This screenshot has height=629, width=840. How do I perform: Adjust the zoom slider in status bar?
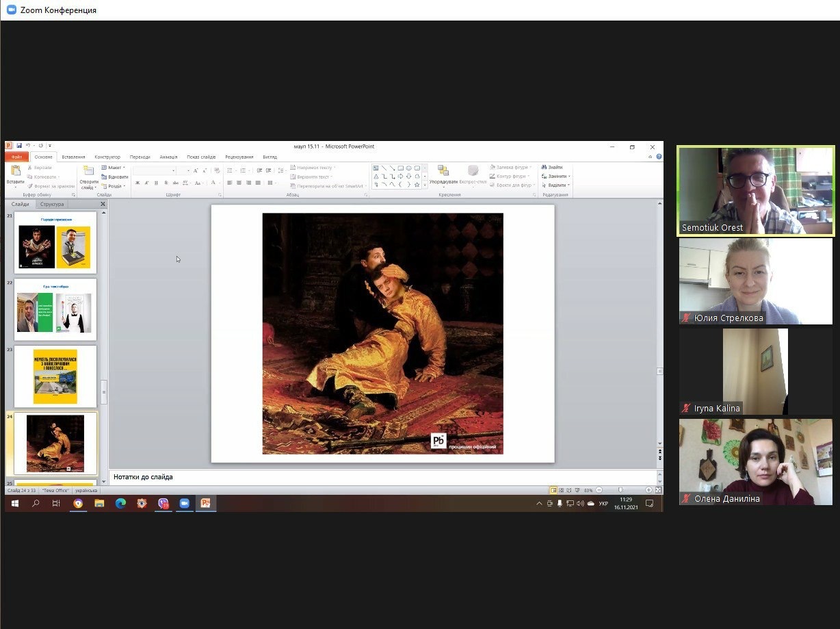tap(621, 490)
